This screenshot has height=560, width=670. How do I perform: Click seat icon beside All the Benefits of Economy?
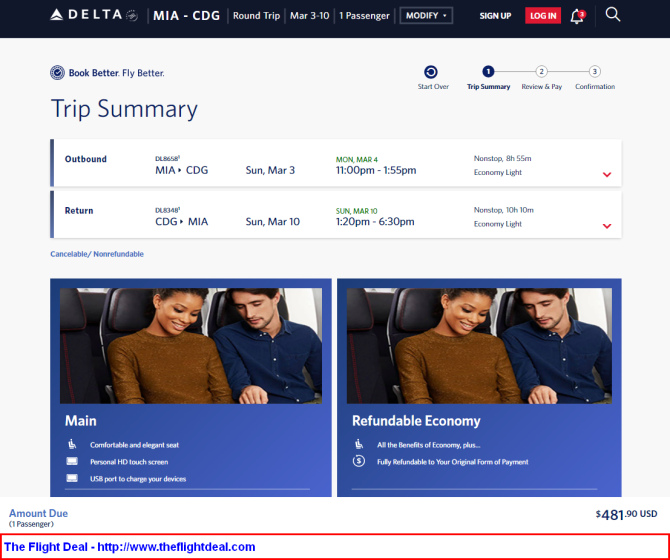359,444
